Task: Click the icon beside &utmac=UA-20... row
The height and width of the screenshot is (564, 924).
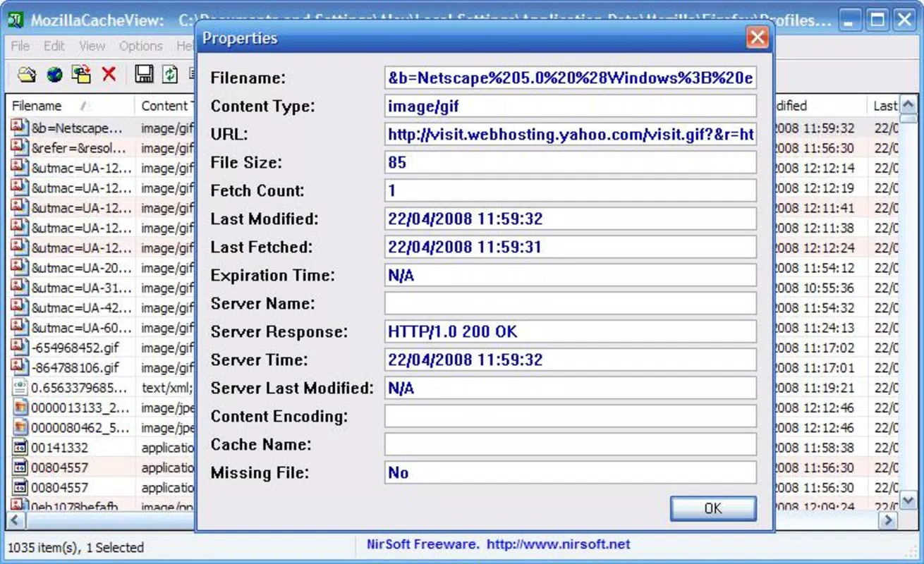Action: click(x=19, y=267)
